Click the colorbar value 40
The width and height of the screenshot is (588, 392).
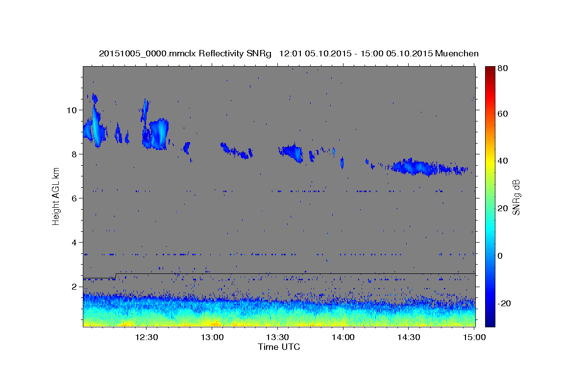coord(502,161)
